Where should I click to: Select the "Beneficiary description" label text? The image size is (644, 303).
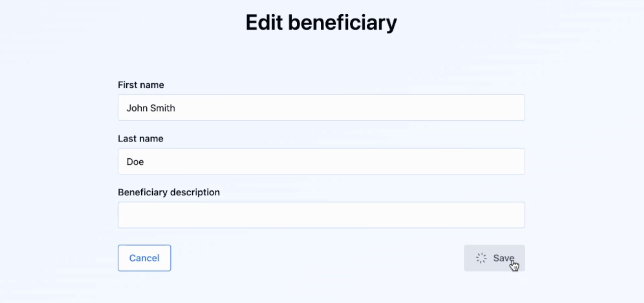(x=169, y=192)
